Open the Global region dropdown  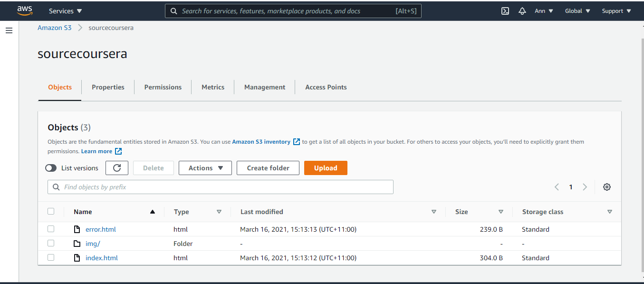(x=577, y=11)
